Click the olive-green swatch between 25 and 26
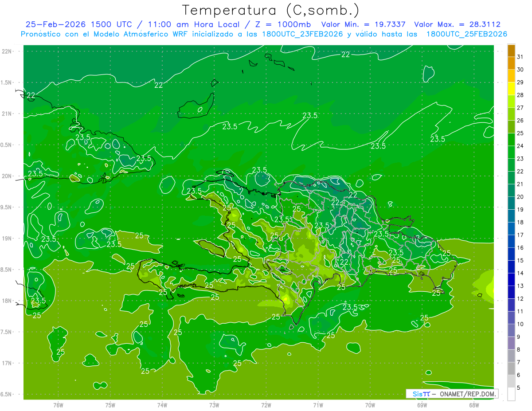This screenshot has width=532, height=411. click(x=511, y=127)
